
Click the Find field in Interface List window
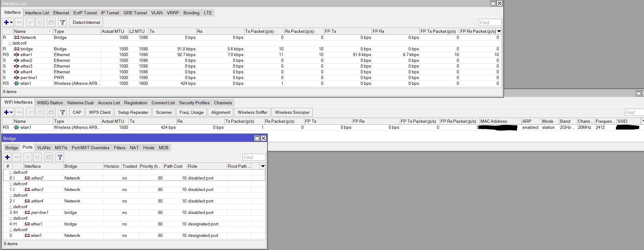[x=490, y=22]
